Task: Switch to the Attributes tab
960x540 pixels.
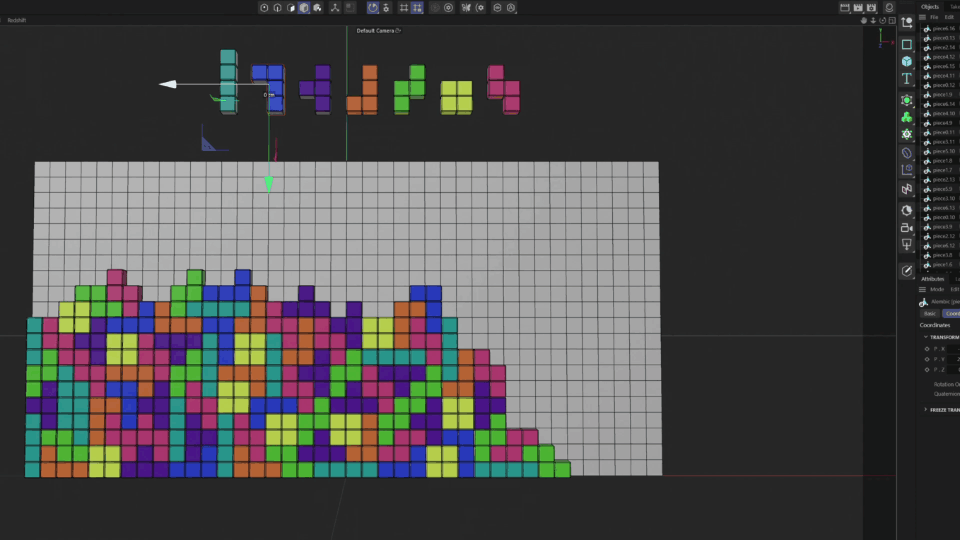Action: [x=932, y=279]
